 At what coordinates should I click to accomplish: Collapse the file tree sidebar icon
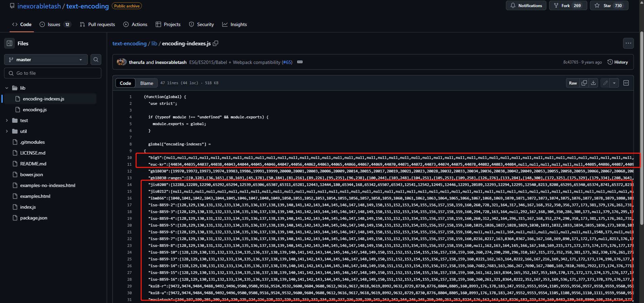(9, 43)
